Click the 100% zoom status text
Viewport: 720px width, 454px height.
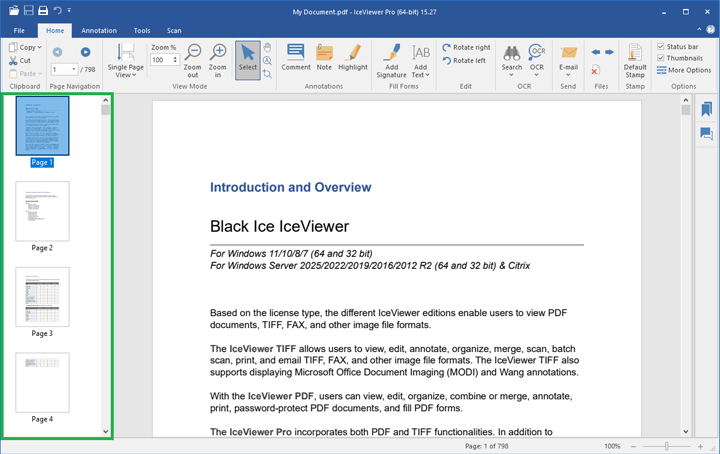tap(612, 446)
